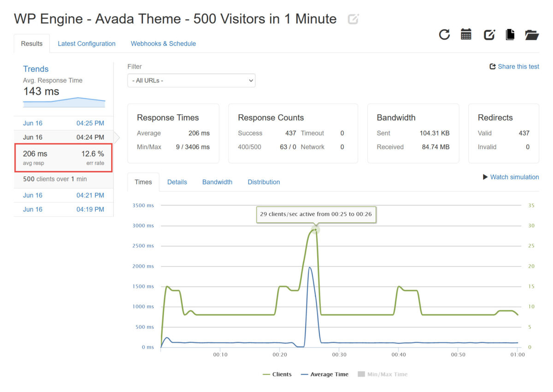Image resolution: width=553 pixels, height=392 pixels.
Task: Open the All URLs filter dropdown
Action: [191, 81]
